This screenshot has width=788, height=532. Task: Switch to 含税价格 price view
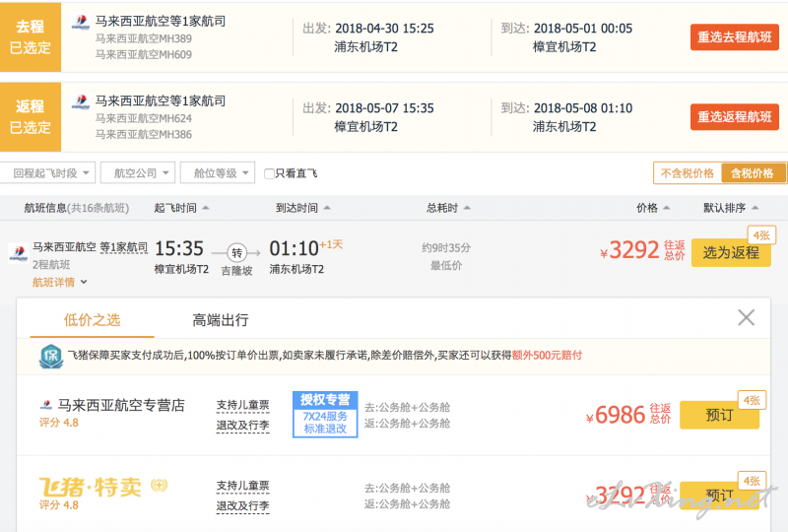click(x=753, y=173)
